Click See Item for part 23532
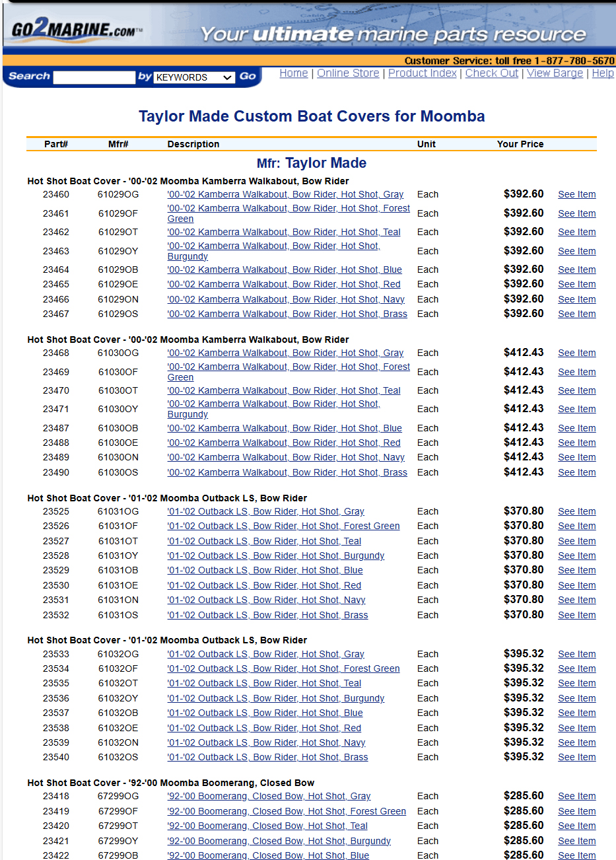This screenshot has width=616, height=860. coord(576,615)
